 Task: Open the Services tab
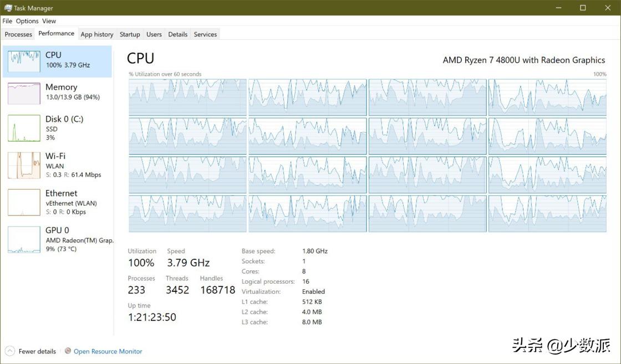pos(205,34)
